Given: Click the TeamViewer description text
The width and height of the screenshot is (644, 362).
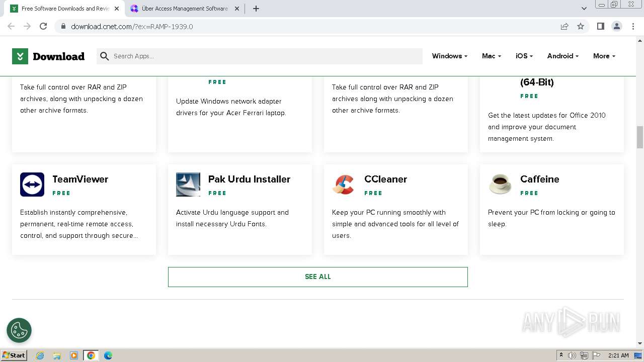Looking at the screenshot, I should (x=79, y=224).
